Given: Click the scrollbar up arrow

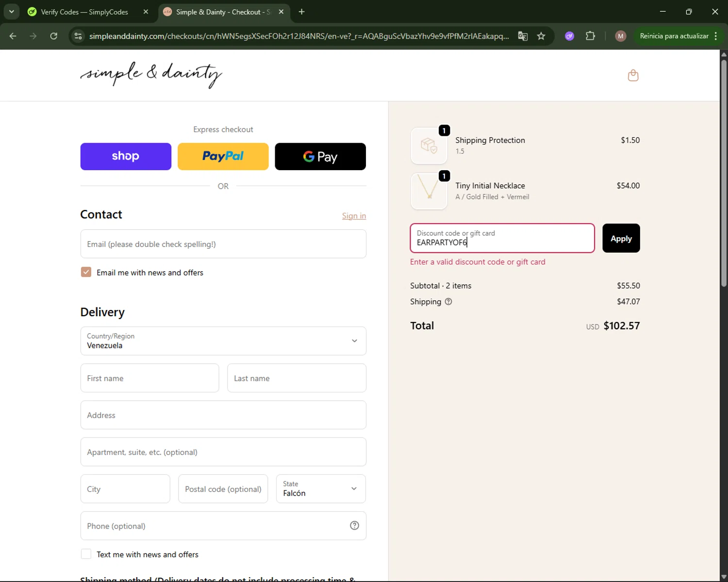Looking at the screenshot, I should (x=724, y=54).
